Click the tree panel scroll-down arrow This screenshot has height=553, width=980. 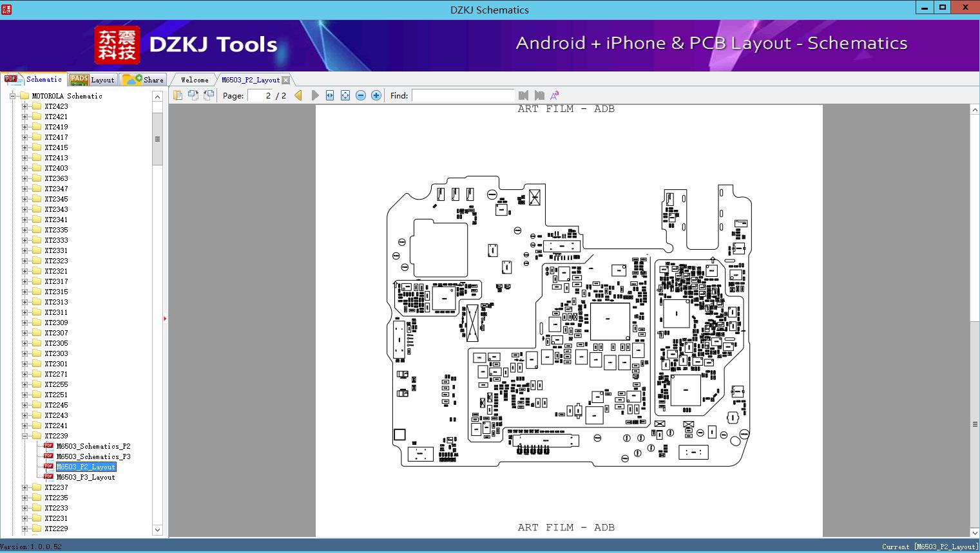point(157,530)
